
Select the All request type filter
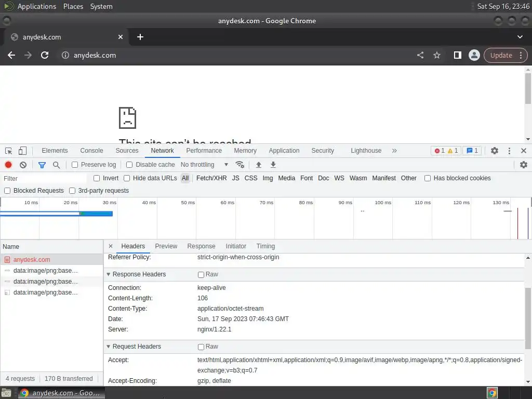pos(185,178)
